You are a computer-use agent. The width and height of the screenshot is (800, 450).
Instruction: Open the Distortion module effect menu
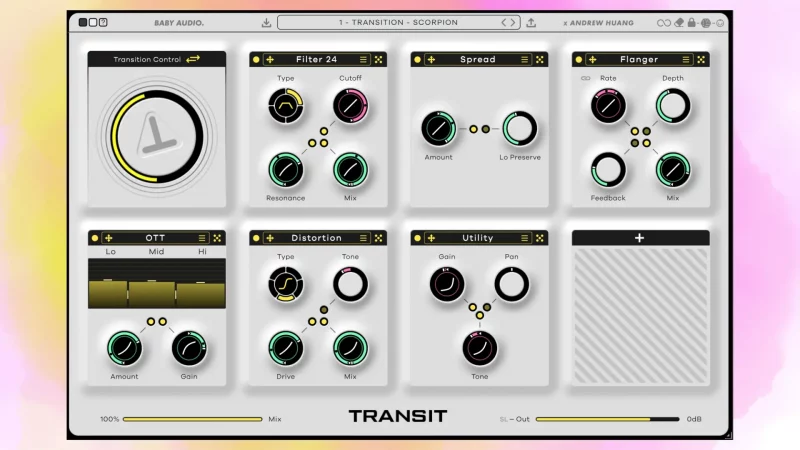(364, 238)
